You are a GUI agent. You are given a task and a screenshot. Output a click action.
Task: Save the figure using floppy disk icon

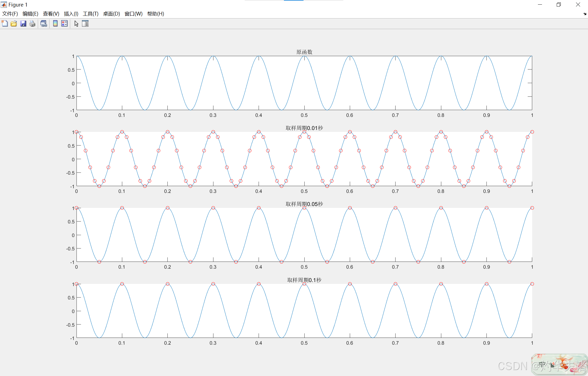[x=23, y=24]
